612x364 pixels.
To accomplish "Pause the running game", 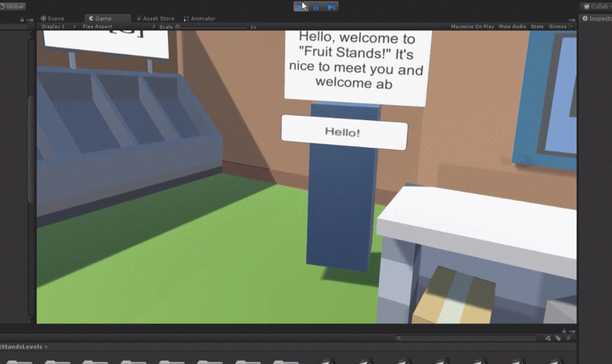I will 316,7.
